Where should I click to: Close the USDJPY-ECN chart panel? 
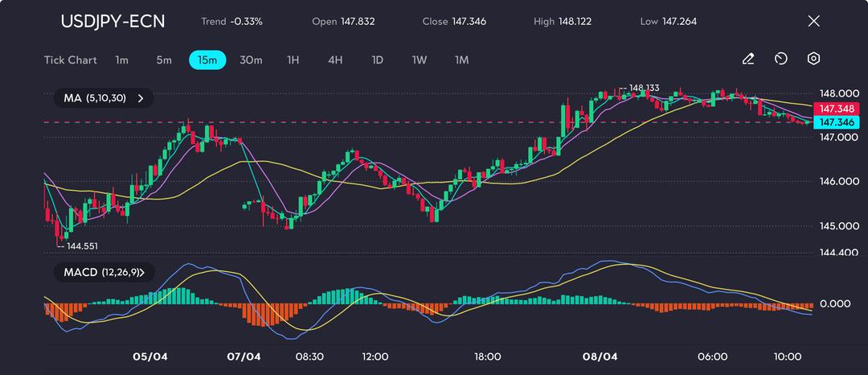pyautogui.click(x=813, y=21)
